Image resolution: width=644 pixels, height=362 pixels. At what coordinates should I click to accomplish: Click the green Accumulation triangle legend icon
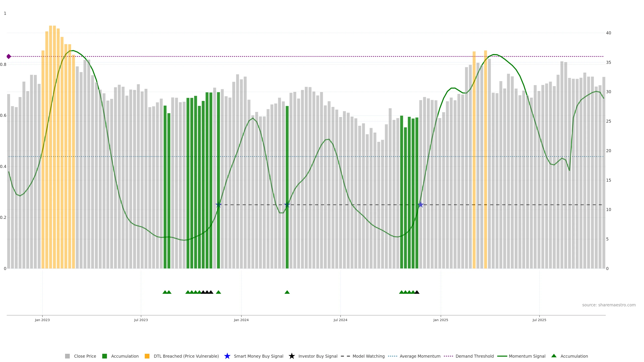coord(554,356)
